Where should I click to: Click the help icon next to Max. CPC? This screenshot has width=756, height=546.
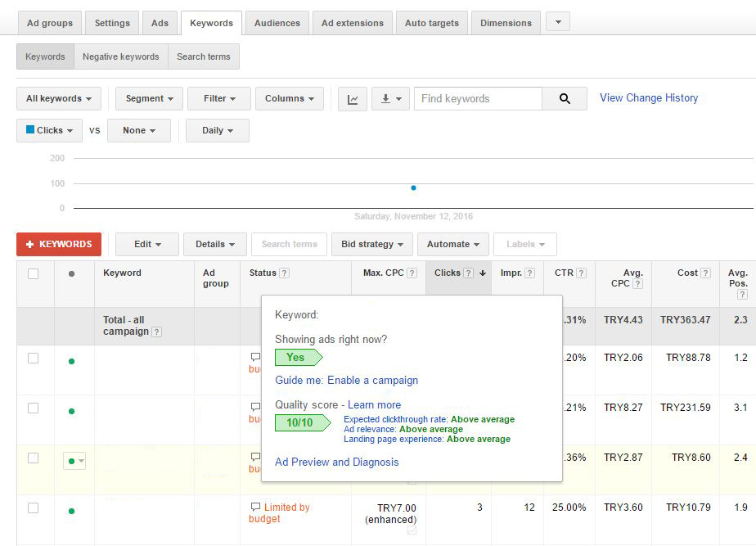pyautogui.click(x=412, y=273)
